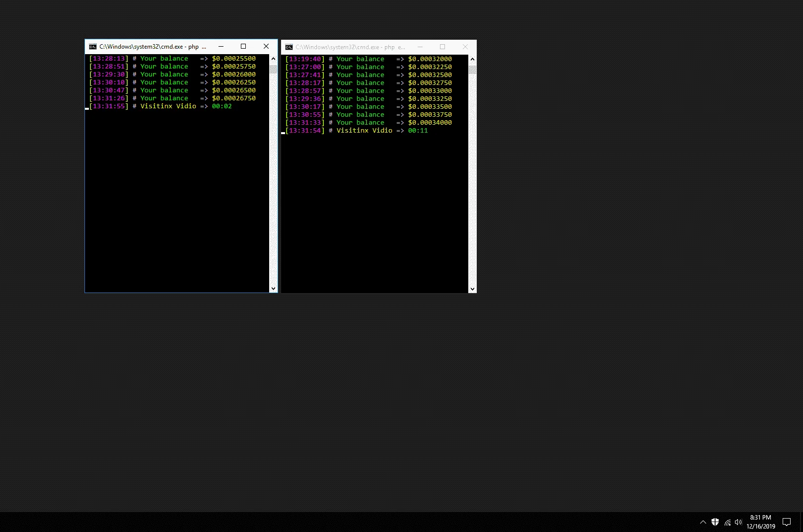Maximize the right cmd window

click(442, 47)
